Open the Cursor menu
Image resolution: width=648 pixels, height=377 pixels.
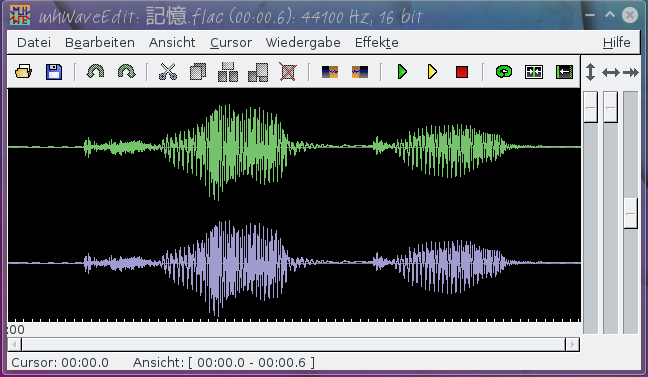coord(231,43)
